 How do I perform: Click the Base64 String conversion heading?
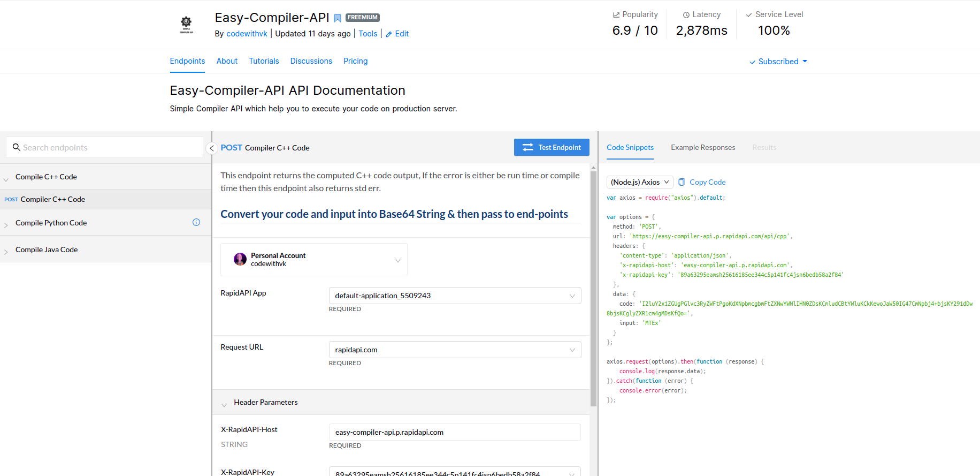point(394,214)
